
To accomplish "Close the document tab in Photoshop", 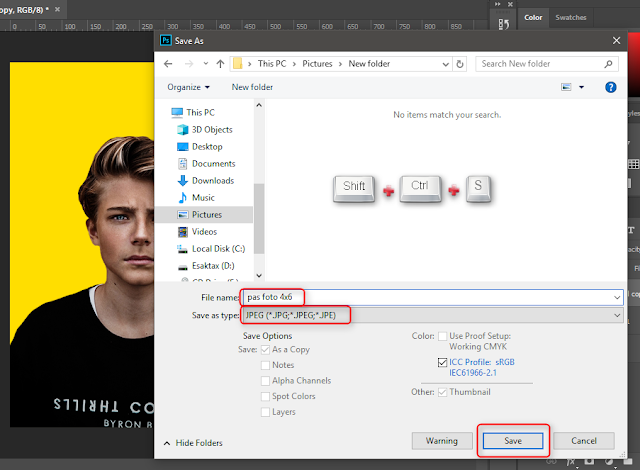I will coord(58,9).
